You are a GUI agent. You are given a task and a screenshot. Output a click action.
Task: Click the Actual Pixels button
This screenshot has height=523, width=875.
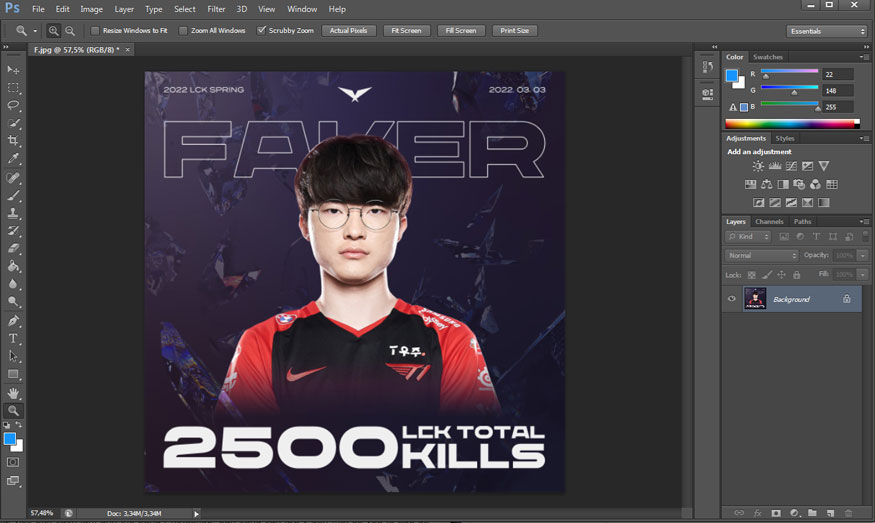tap(349, 31)
